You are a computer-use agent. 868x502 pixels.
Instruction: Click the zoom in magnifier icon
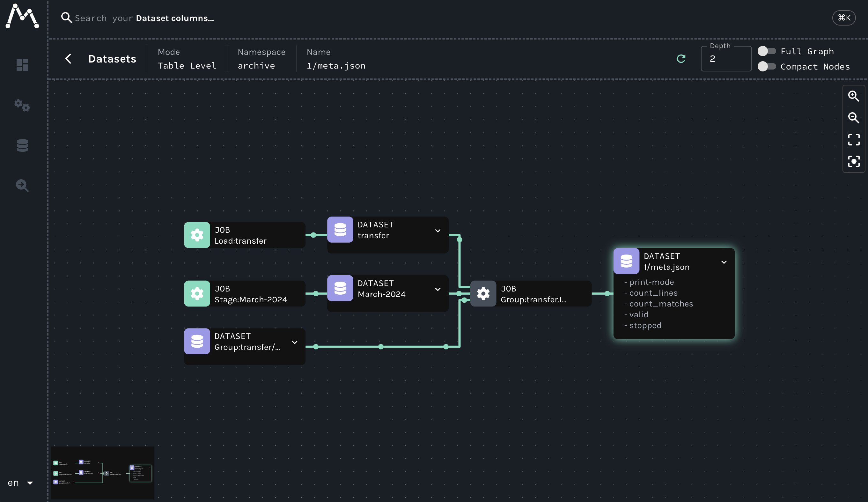[x=853, y=96]
